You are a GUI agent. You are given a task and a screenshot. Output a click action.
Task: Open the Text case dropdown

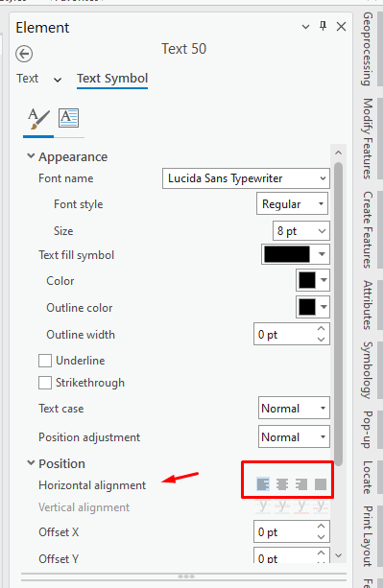(294, 408)
